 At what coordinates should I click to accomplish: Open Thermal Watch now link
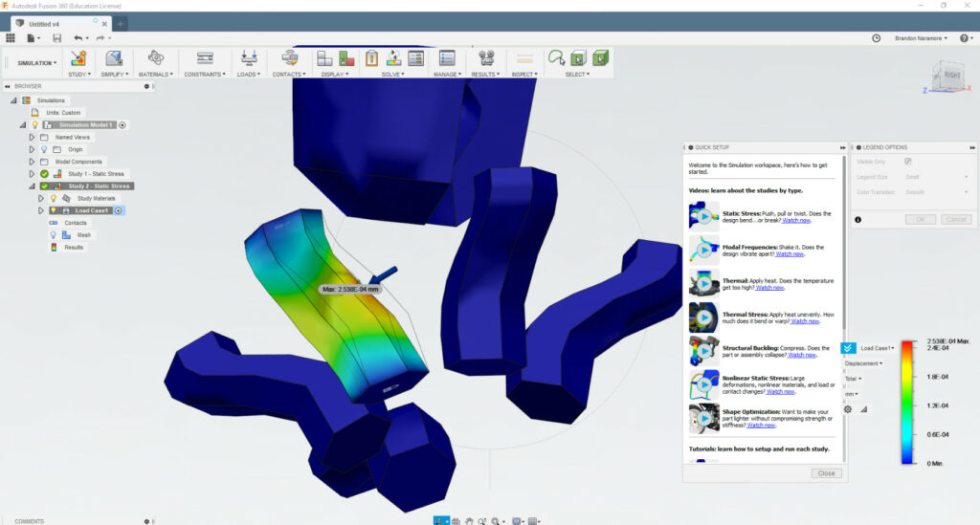[x=769, y=288]
